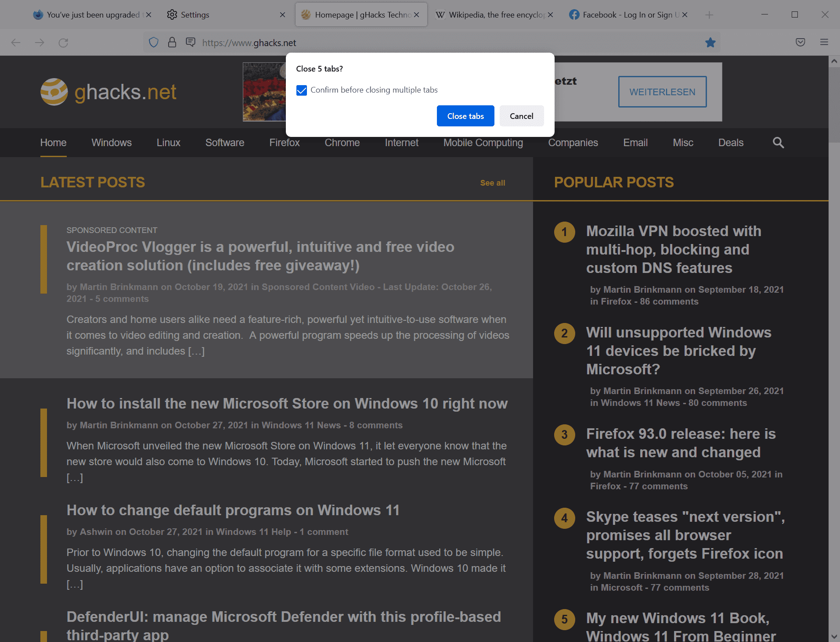The height and width of the screenshot is (642, 840).
Task: Close the 'You've just been upgraded' tab
Action: pyautogui.click(x=148, y=15)
